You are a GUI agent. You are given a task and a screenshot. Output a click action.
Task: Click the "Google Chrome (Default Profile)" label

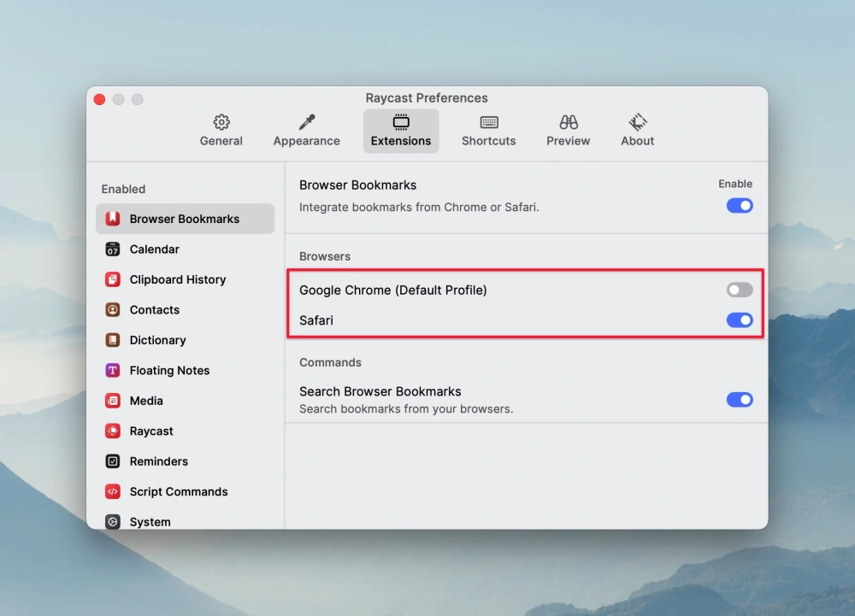click(x=392, y=290)
